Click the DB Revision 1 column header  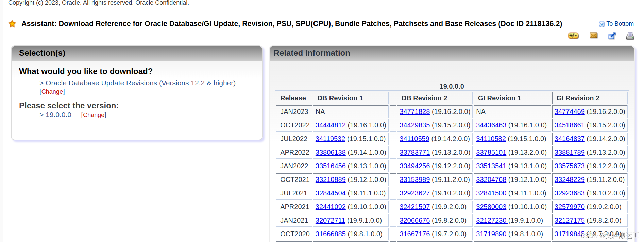tap(351, 98)
